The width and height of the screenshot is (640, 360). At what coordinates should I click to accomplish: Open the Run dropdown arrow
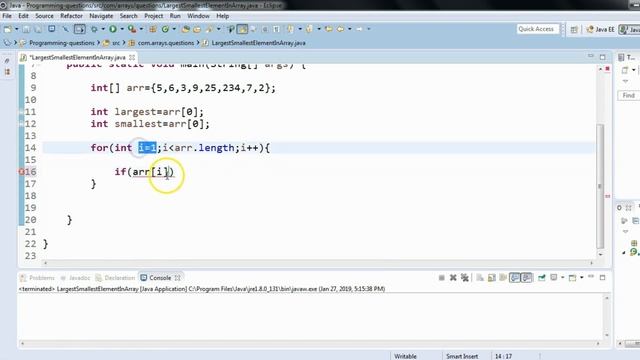pos(122,29)
